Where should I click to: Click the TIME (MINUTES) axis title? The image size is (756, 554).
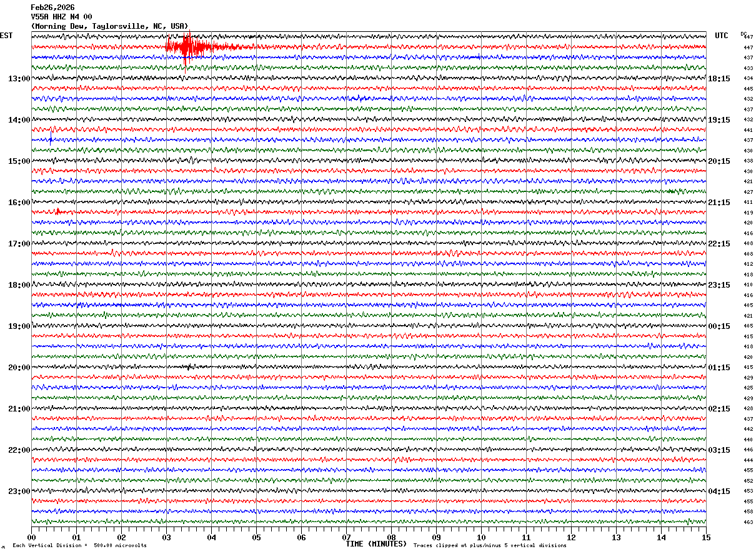pos(376,544)
